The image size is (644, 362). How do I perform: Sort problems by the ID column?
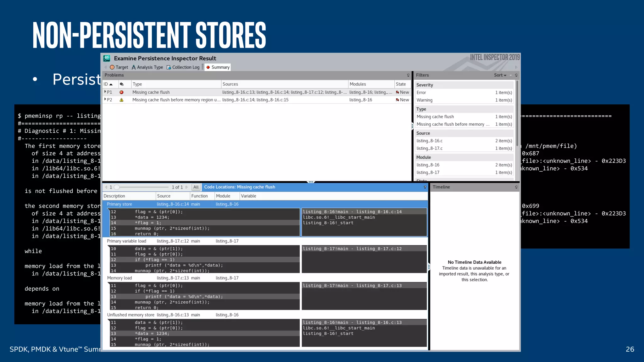110,84
